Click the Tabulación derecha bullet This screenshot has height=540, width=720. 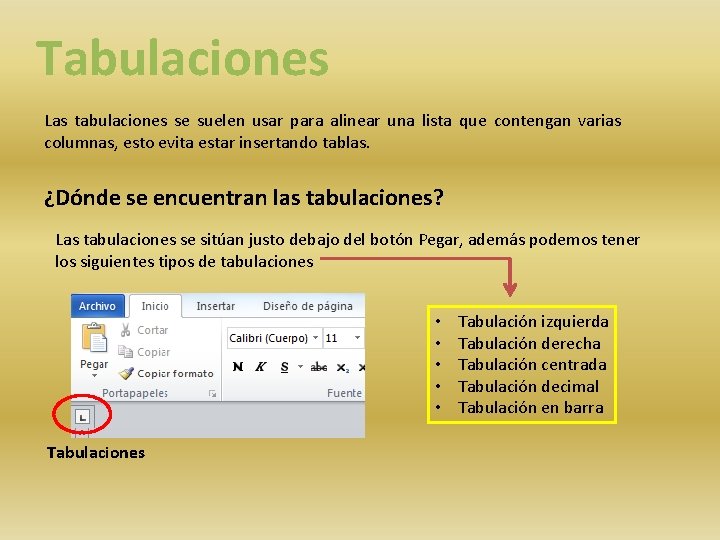pos(529,343)
